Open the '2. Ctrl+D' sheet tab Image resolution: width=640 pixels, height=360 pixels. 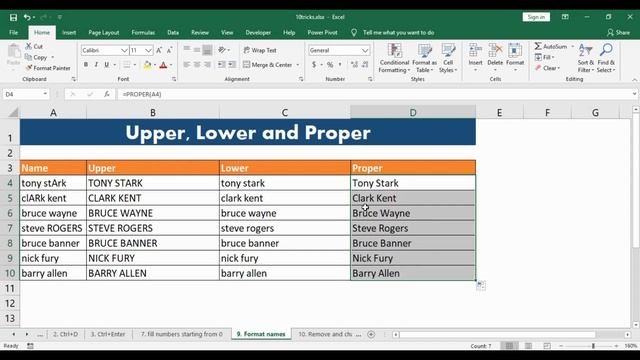(65, 334)
